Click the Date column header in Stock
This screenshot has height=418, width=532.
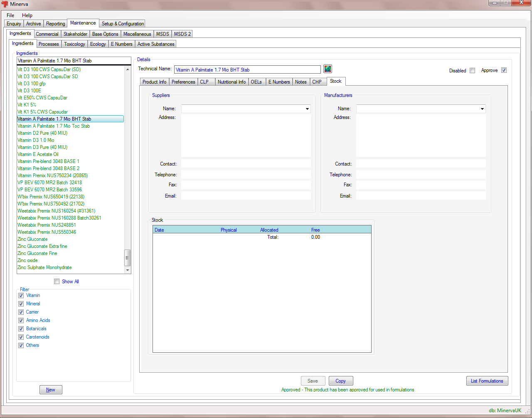tap(159, 230)
